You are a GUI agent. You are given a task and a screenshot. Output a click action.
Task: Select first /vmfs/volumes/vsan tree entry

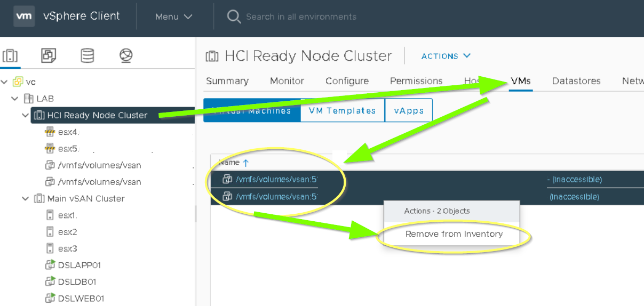click(x=99, y=165)
